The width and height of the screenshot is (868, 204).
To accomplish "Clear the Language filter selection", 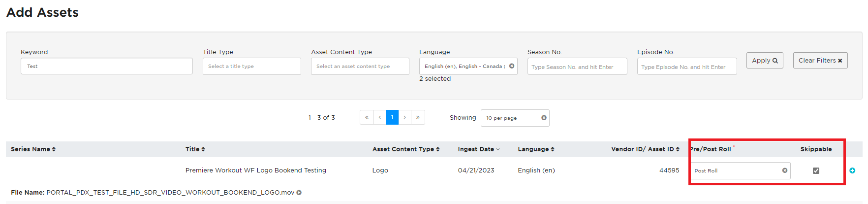I will click(512, 66).
